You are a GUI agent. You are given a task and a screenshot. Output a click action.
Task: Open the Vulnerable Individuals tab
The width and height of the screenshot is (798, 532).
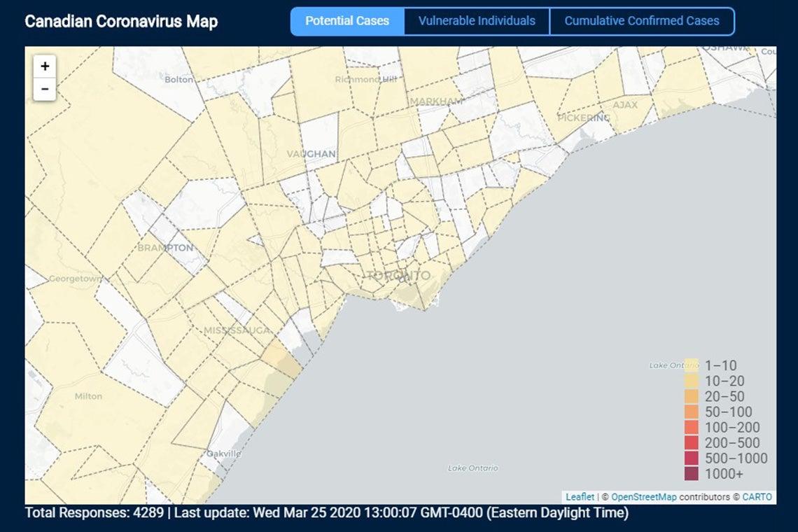477,21
